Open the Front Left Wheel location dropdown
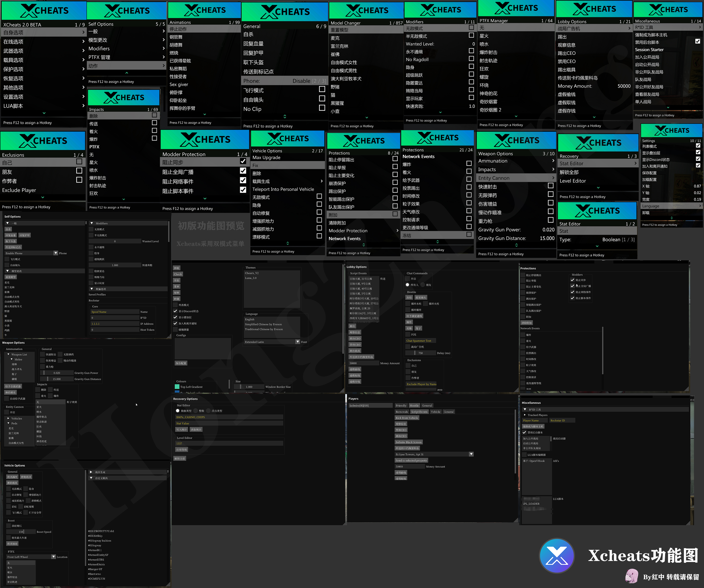 click(53, 557)
